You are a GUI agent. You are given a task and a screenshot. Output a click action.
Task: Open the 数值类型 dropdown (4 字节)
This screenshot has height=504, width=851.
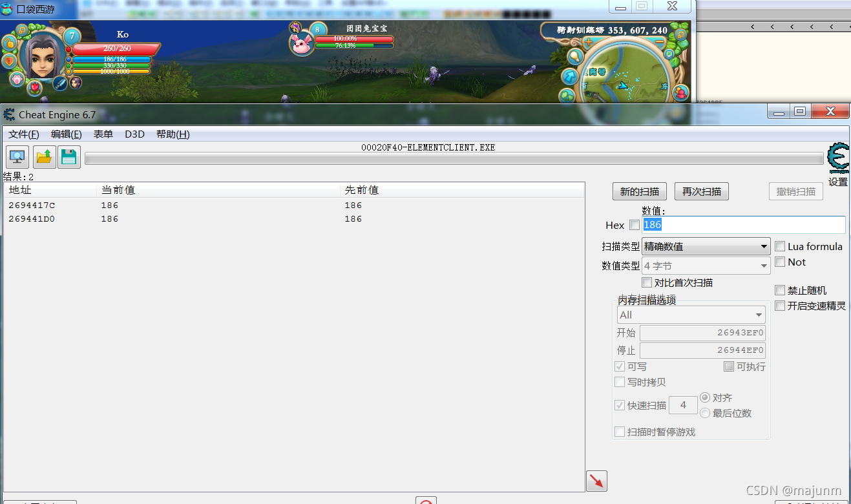(706, 266)
